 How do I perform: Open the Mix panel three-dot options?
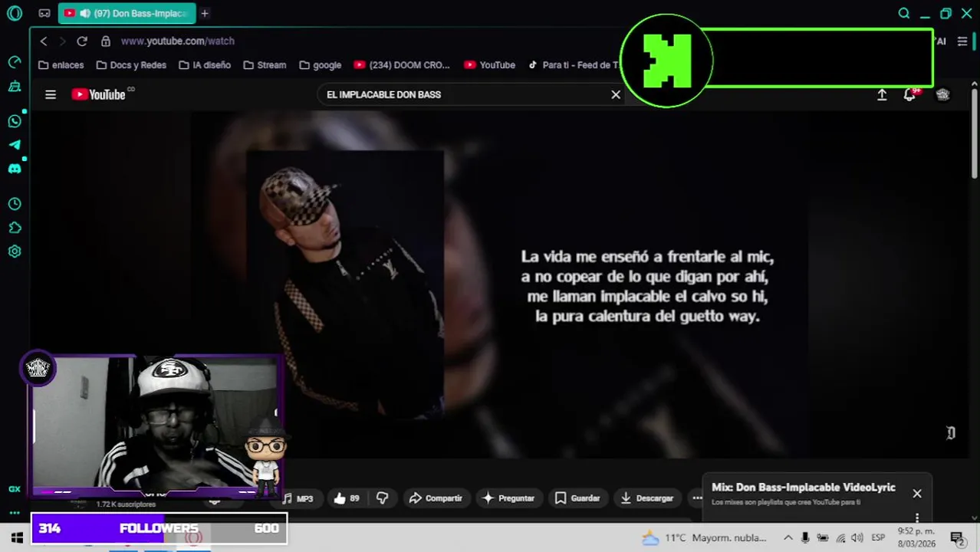(x=917, y=517)
